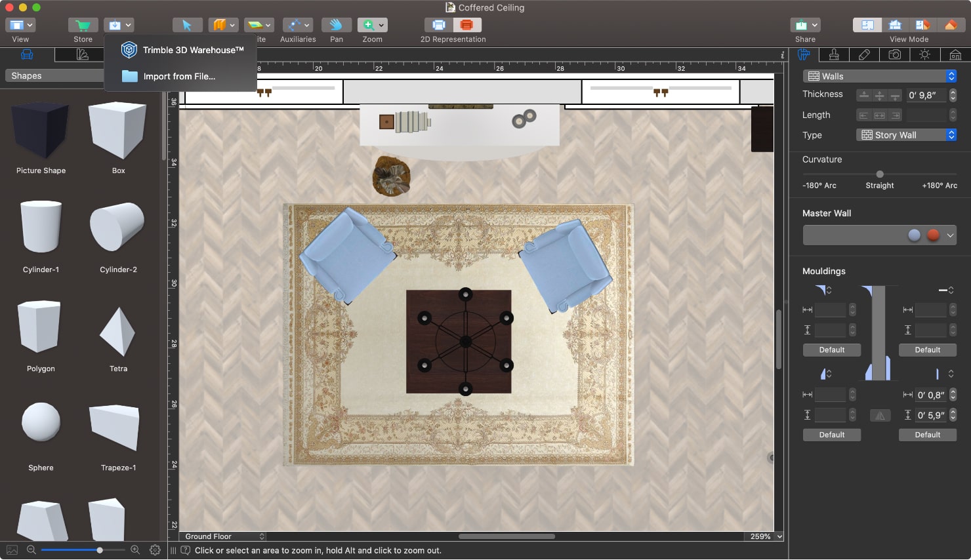
Task: Open the light settings sun icon
Action: (924, 54)
